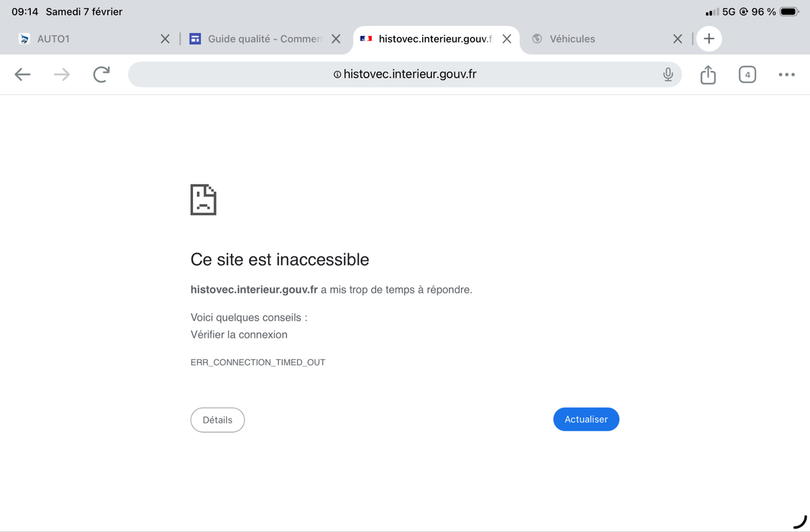Image resolution: width=810 pixels, height=532 pixels.
Task: Click the Détails button
Action: (217, 420)
